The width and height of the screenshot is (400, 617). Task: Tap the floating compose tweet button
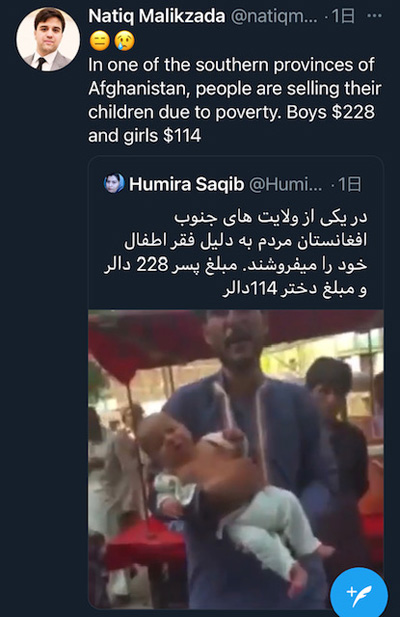pyautogui.click(x=359, y=593)
